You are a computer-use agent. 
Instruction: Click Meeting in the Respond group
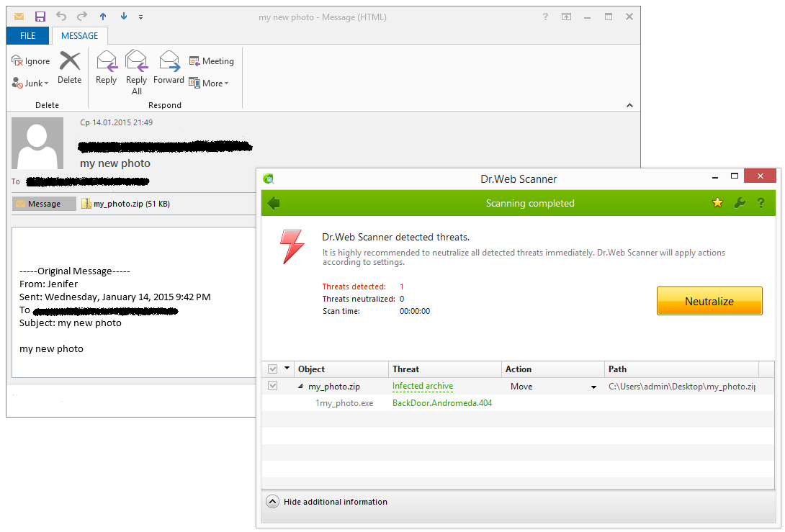pos(211,61)
